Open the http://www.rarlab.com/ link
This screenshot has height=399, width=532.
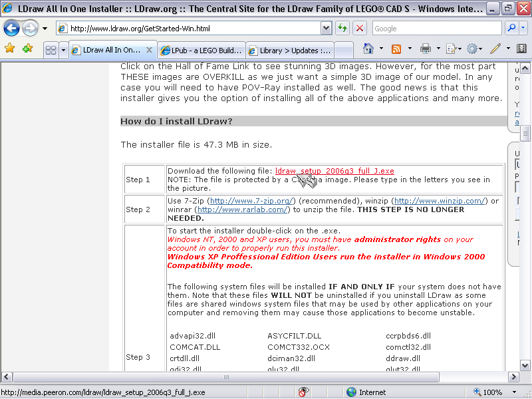coord(243,209)
